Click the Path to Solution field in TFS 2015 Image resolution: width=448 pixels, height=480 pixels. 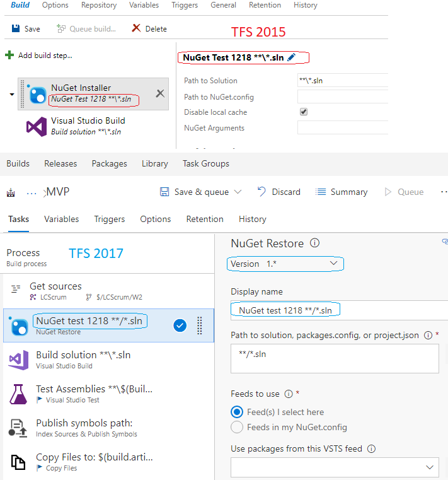click(343, 81)
